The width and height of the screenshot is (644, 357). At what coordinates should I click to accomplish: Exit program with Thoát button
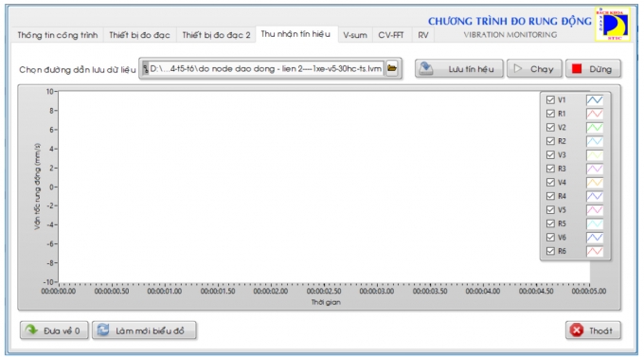[593, 330]
